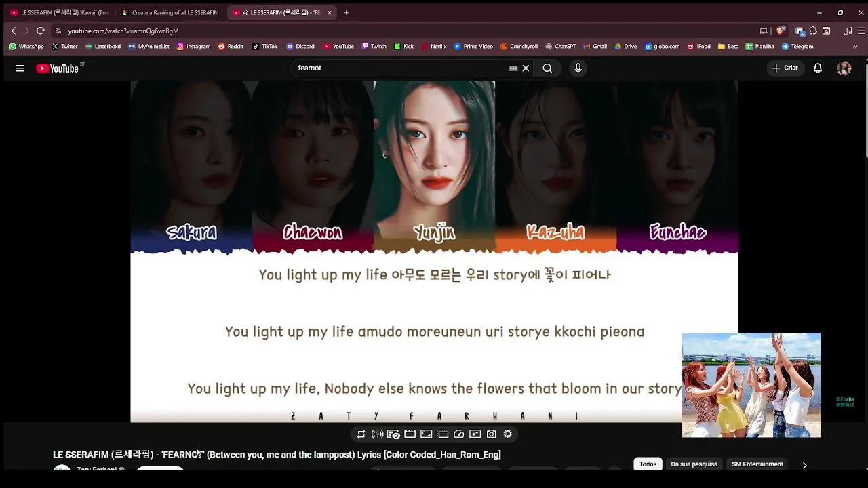The width and height of the screenshot is (868, 488).
Task: Clear the search box with the X
Action: [526, 68]
